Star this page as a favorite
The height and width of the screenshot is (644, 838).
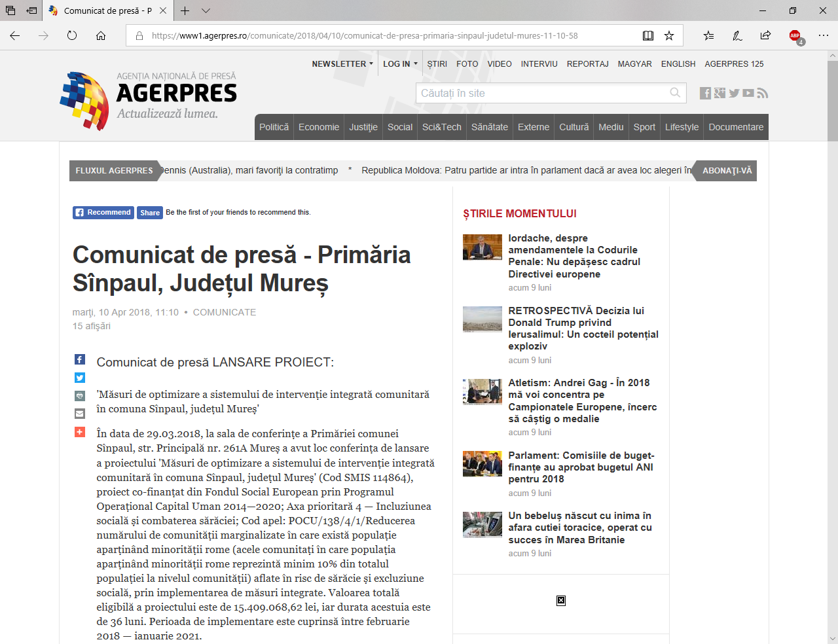pos(669,36)
